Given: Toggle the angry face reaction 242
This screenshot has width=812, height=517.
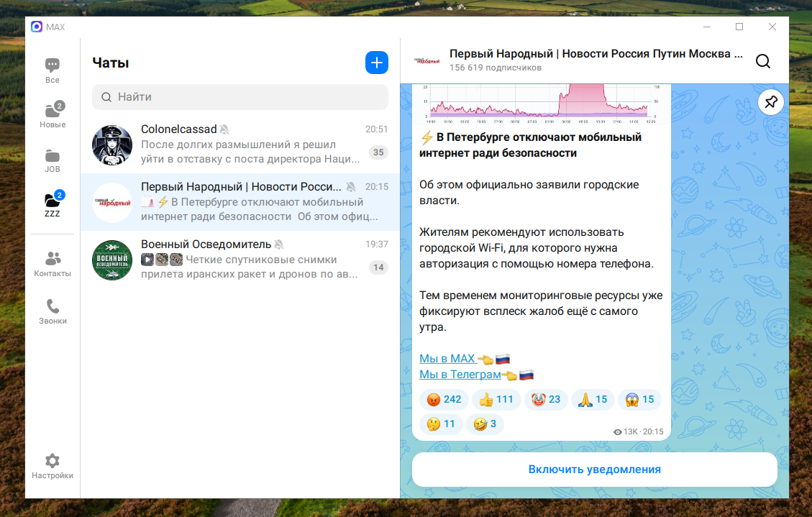Looking at the screenshot, I should pyautogui.click(x=444, y=400).
